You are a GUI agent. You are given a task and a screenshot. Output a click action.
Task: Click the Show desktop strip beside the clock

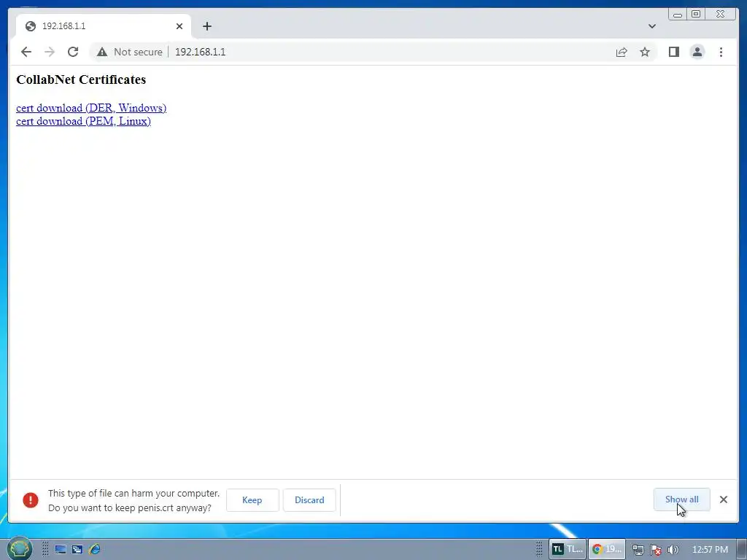coord(742,549)
